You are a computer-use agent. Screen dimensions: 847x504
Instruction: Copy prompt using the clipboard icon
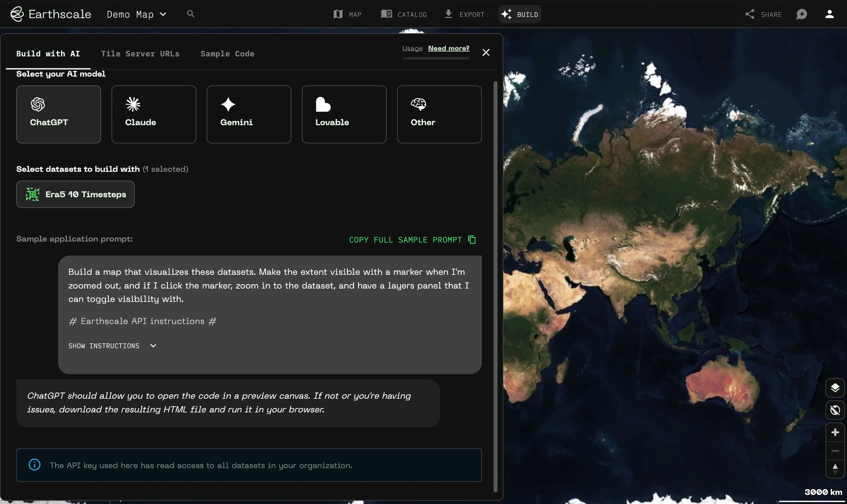coord(472,240)
